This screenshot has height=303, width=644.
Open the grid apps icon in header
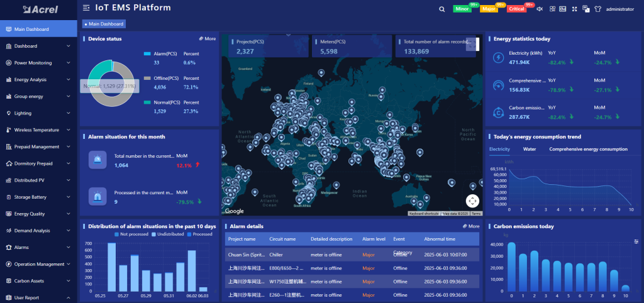552,9
